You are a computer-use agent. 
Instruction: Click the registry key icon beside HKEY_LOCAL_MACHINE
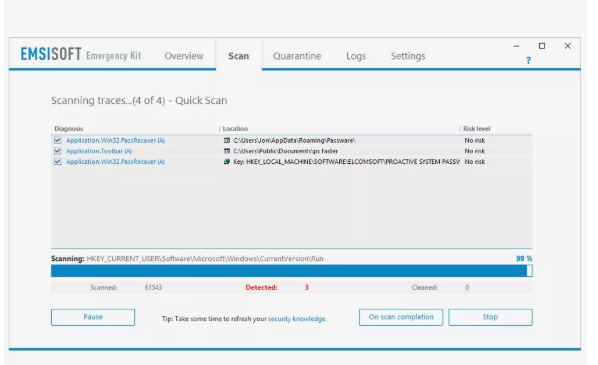click(227, 162)
